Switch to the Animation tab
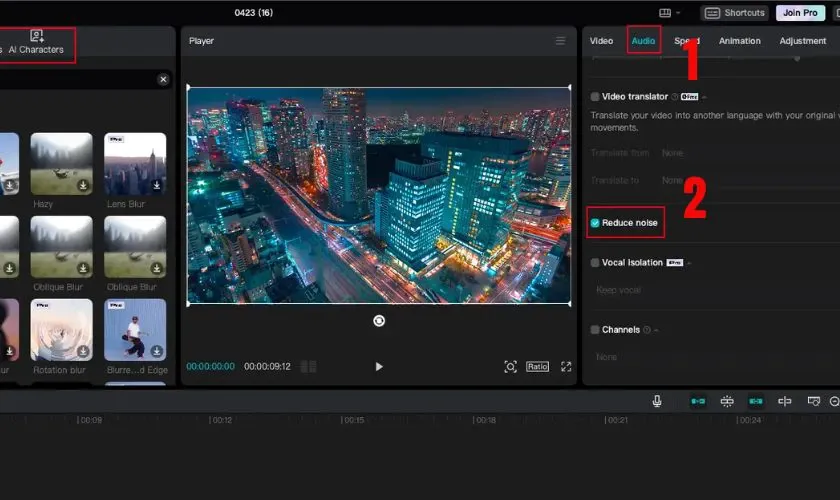Image resolution: width=840 pixels, height=500 pixels. 740,41
